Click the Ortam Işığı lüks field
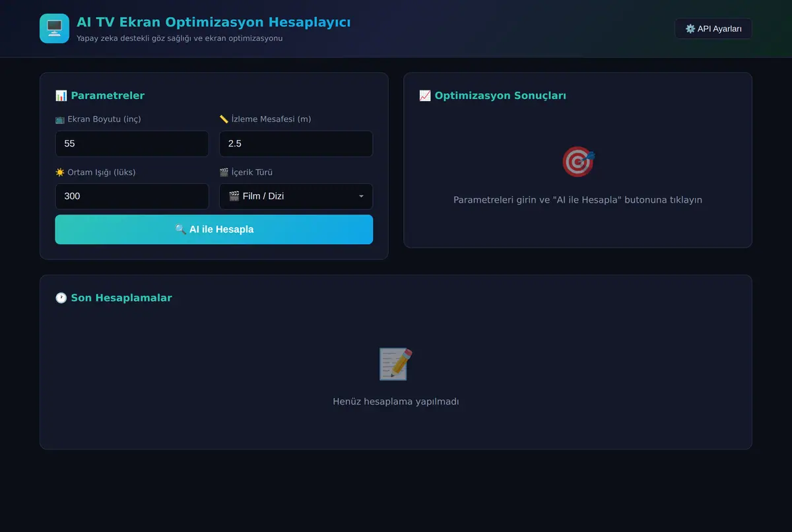792x532 pixels. (x=132, y=196)
